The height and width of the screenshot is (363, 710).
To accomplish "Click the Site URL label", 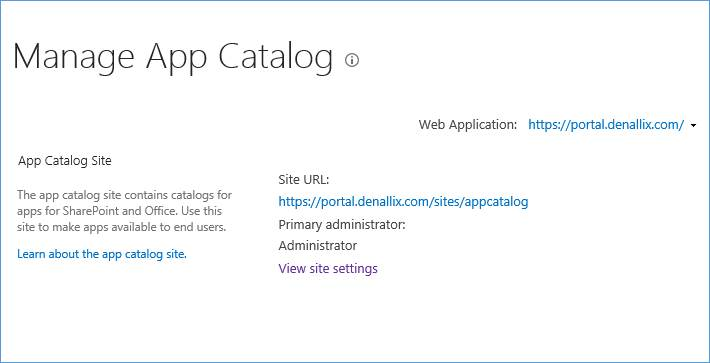I will 304,180.
